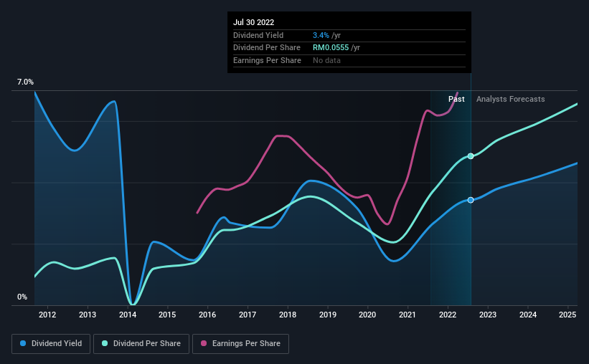Viewport: 589px width, 364px height.
Task: Click the tooltip Dividend Per Share row label
Action: click(x=267, y=48)
